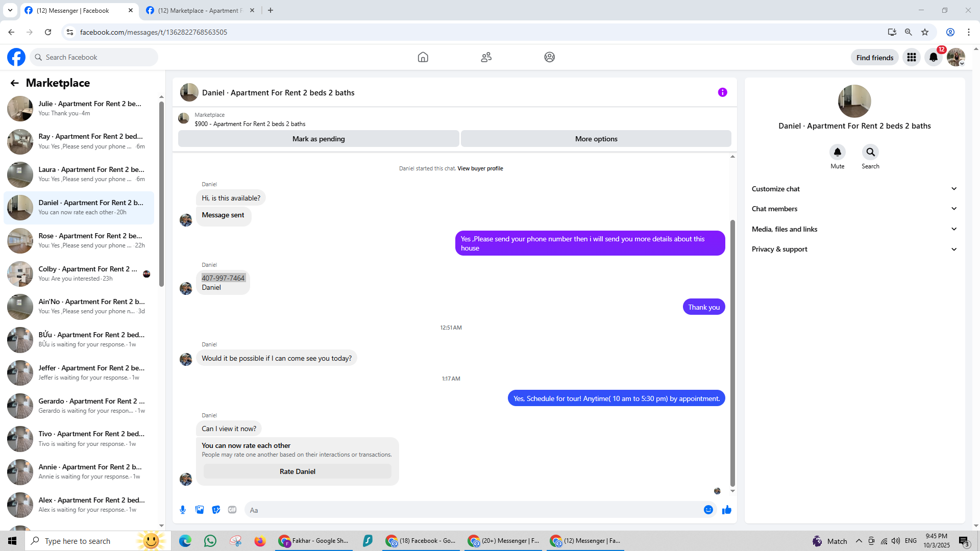Expand the Chat members section
The image size is (980, 551).
click(x=854, y=209)
